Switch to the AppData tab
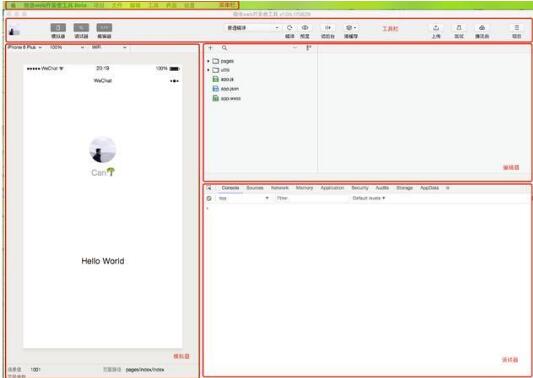Screen dimensions: 533x378 tap(429, 188)
